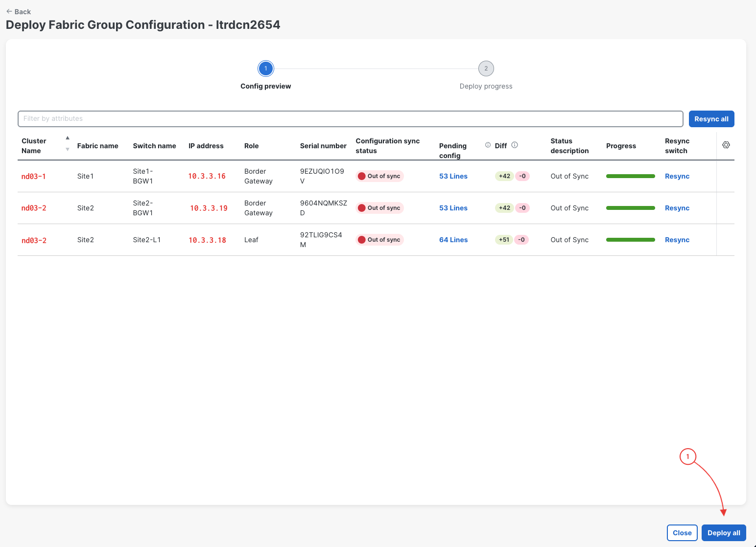Sort Cluster Name column ascending arrow
Viewport: 756px width, 547px height.
68,138
